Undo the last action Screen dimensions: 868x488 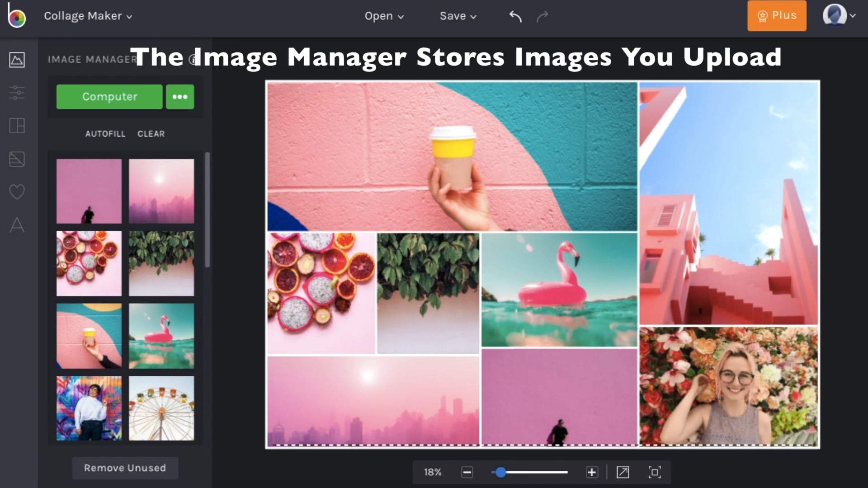coord(515,16)
